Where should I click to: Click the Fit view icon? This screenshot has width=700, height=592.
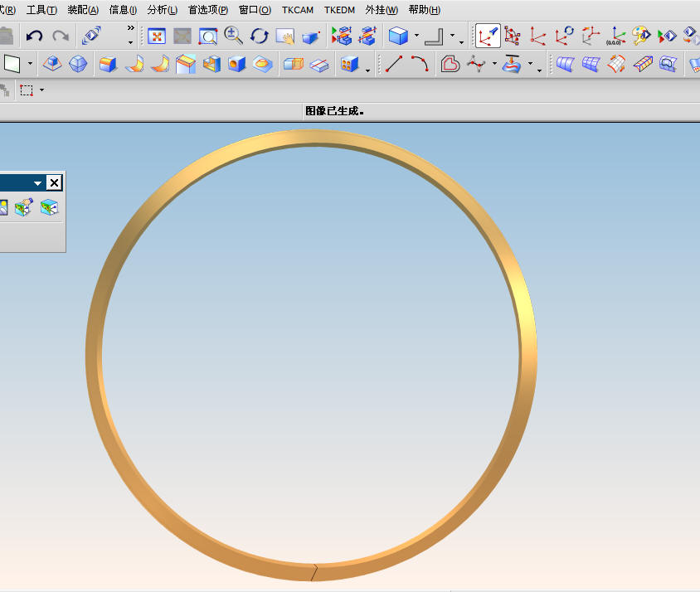pyautogui.click(x=157, y=36)
